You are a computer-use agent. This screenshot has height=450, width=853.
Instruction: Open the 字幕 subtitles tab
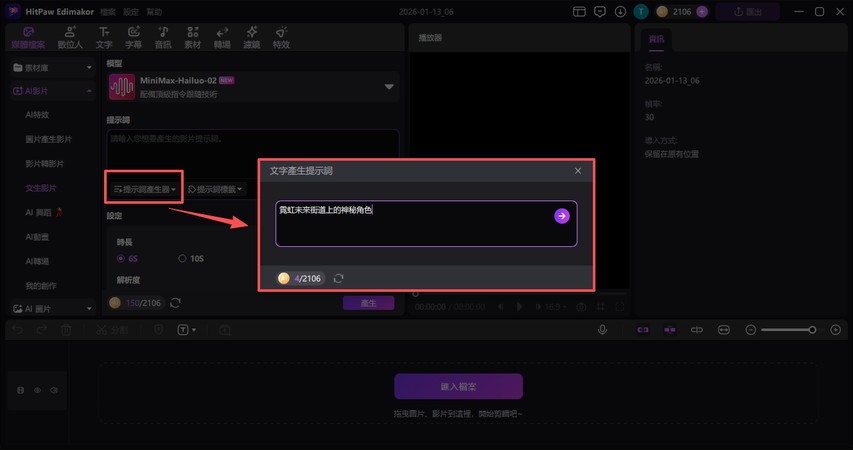click(x=133, y=38)
